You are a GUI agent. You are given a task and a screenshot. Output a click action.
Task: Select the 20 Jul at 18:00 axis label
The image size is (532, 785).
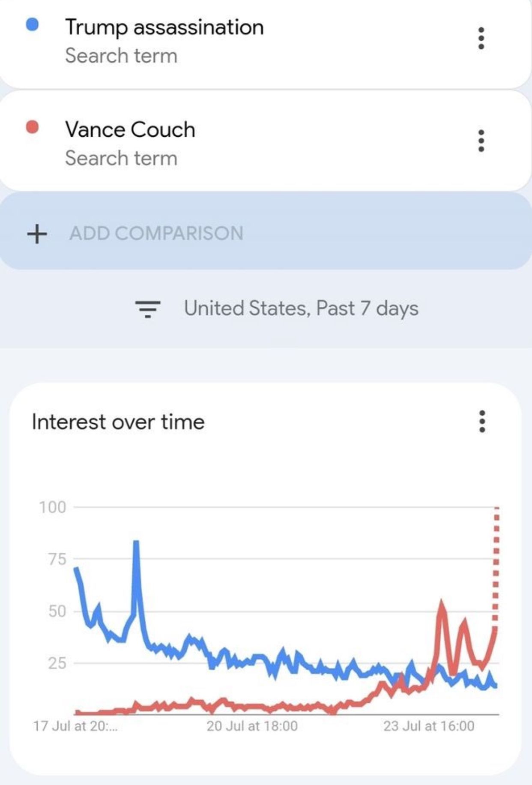click(x=252, y=726)
